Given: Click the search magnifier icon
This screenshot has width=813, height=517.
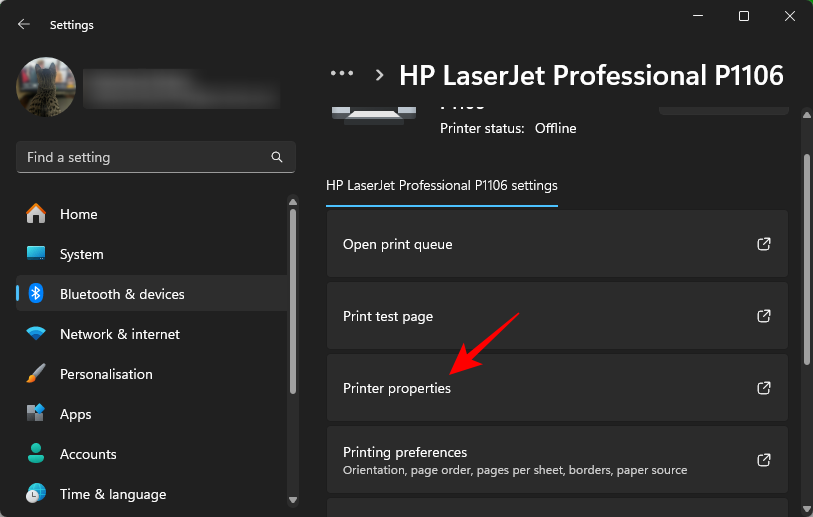Looking at the screenshot, I should [x=277, y=157].
